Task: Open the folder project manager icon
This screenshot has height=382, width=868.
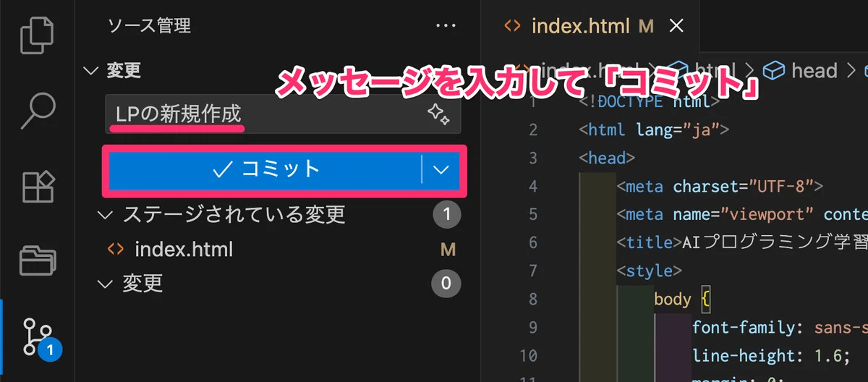Action: pyautogui.click(x=38, y=260)
